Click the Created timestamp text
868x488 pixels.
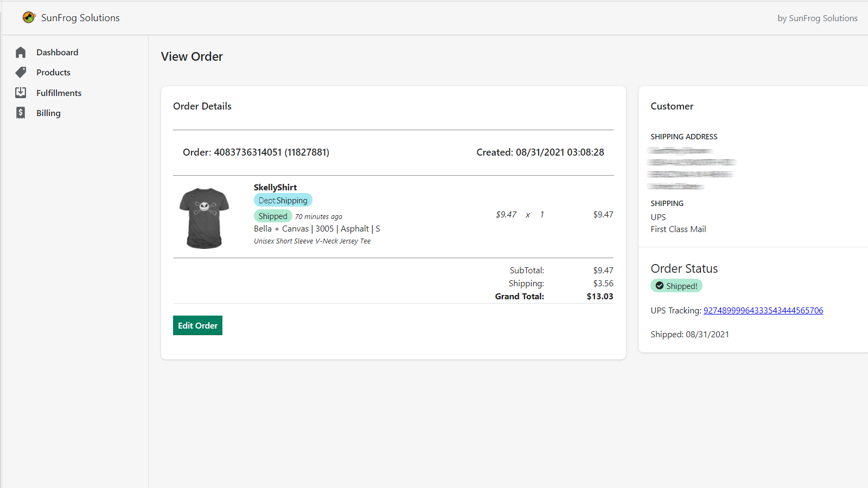pos(540,152)
